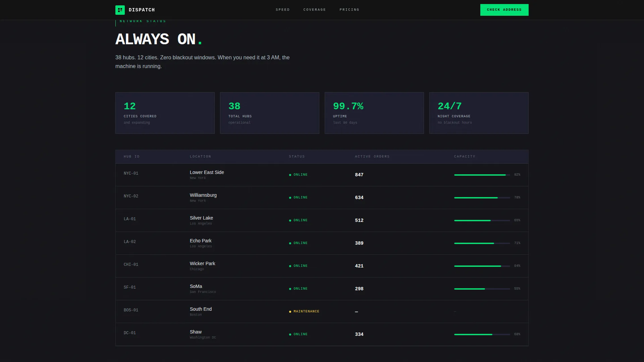This screenshot has width=644, height=362.
Task: Click the green Dispatch logo icon
Action: click(x=120, y=10)
